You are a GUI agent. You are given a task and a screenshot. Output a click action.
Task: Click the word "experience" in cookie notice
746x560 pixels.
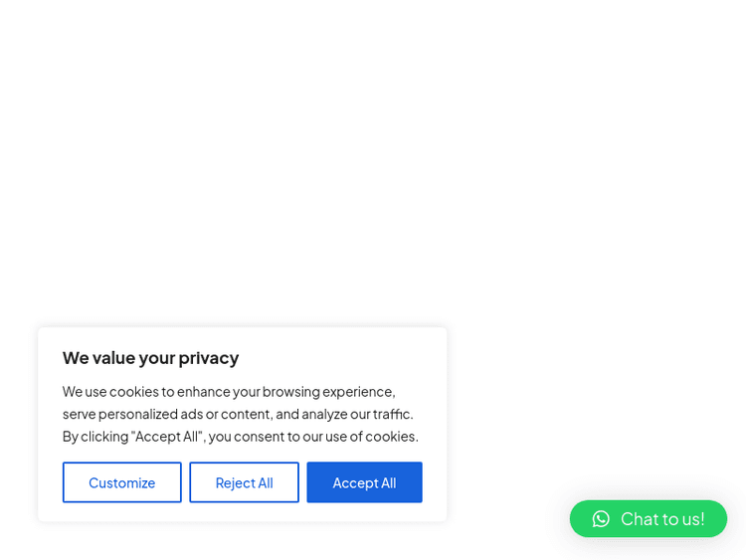(358, 391)
